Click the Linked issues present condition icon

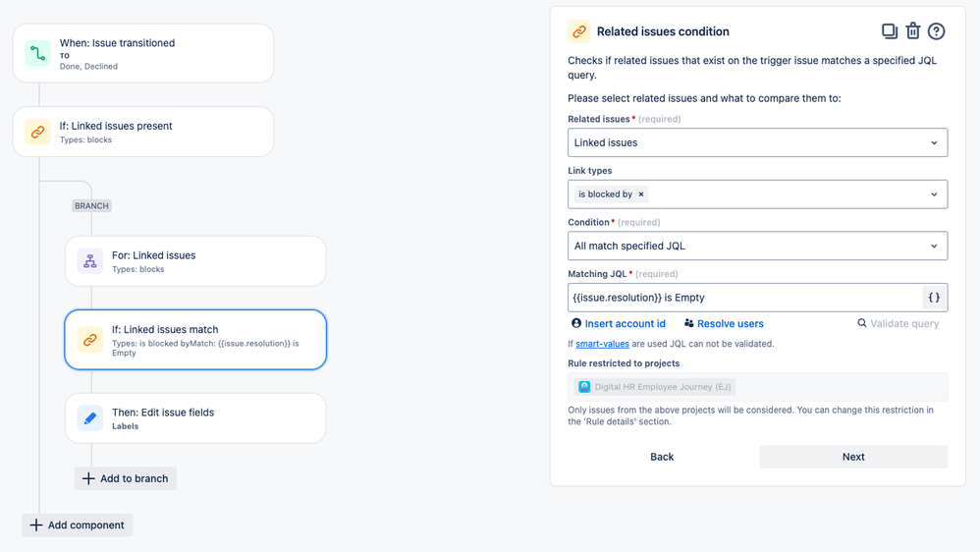point(38,132)
